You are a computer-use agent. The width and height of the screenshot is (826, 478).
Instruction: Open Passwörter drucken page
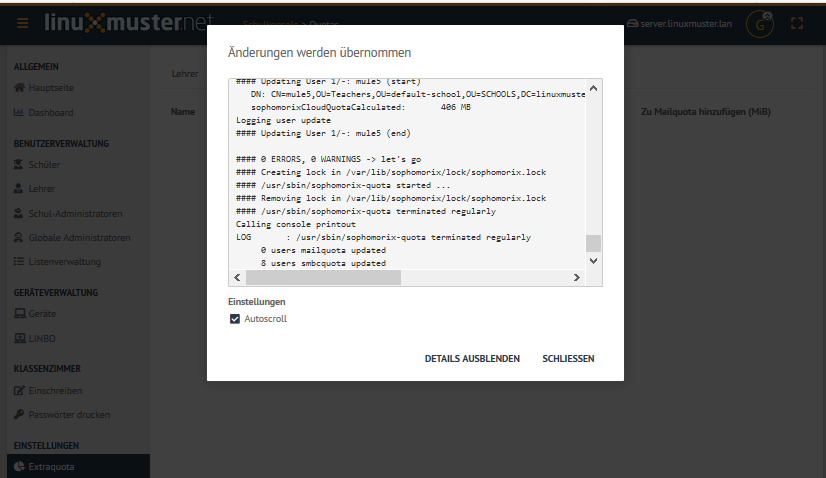pos(69,414)
